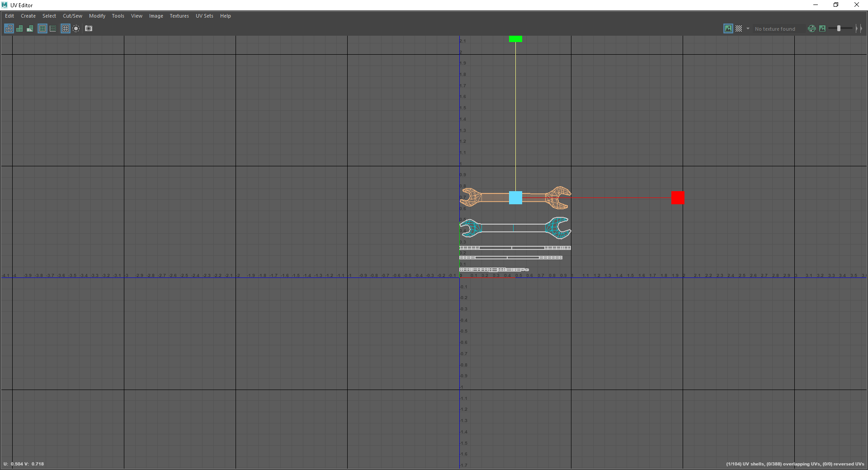Toggle the RGB channels display icon
868x470 pixels.
click(812, 28)
